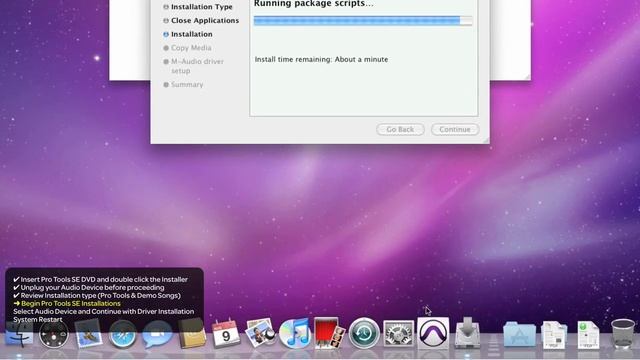The height and width of the screenshot is (360, 640).
Task: Select the Close Applications step
Action: pyautogui.click(x=201, y=20)
